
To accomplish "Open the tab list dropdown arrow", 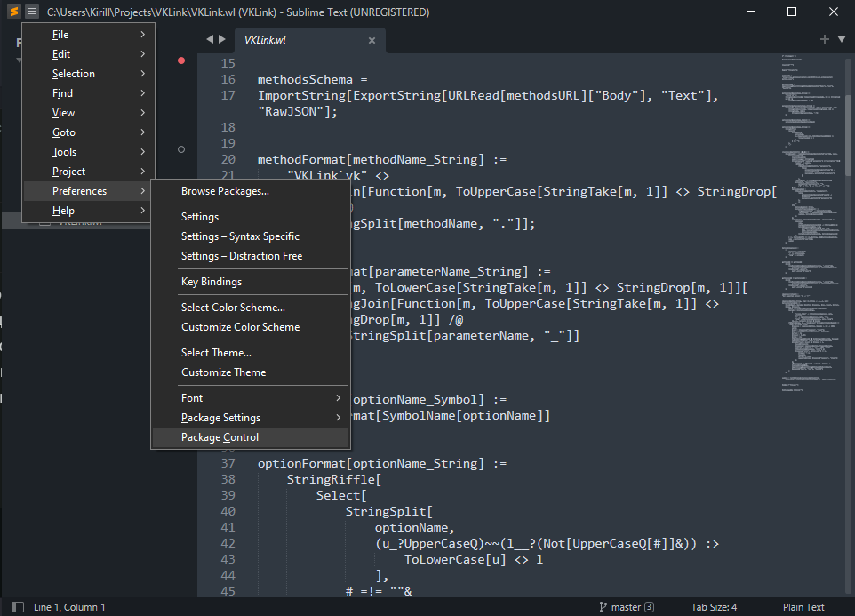I will pyautogui.click(x=842, y=39).
